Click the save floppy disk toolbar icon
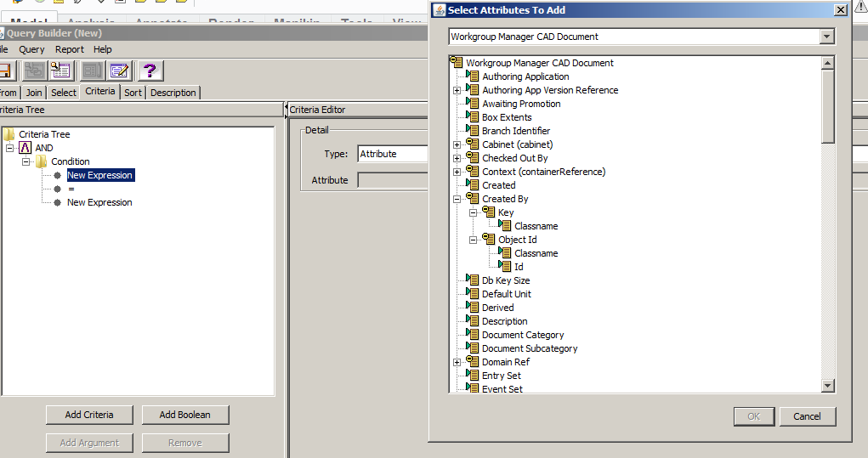This screenshot has height=458, width=868. (x=4, y=71)
